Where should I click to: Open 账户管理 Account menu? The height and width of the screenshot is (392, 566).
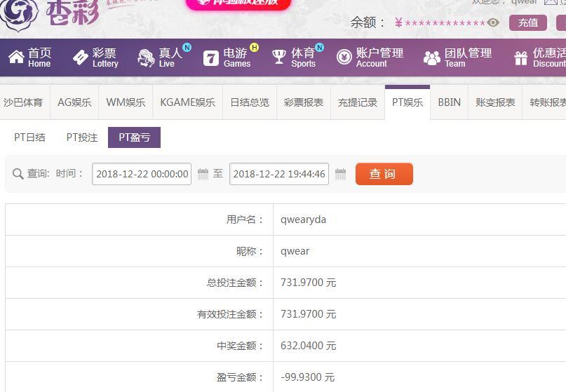click(x=370, y=58)
